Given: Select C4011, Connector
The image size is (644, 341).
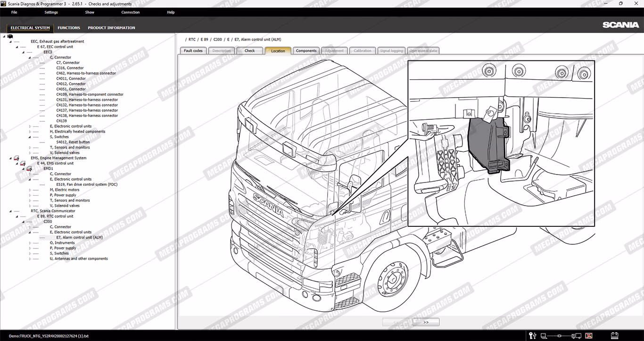Looking at the screenshot, I should [x=71, y=78].
